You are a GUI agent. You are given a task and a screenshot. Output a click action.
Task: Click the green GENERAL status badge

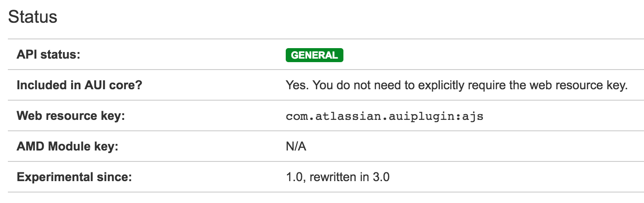point(314,55)
